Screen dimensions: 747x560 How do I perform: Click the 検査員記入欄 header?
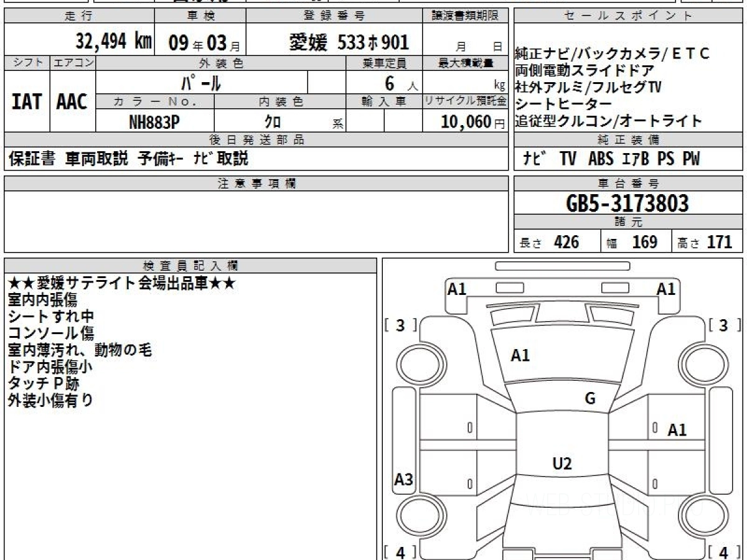click(190, 265)
